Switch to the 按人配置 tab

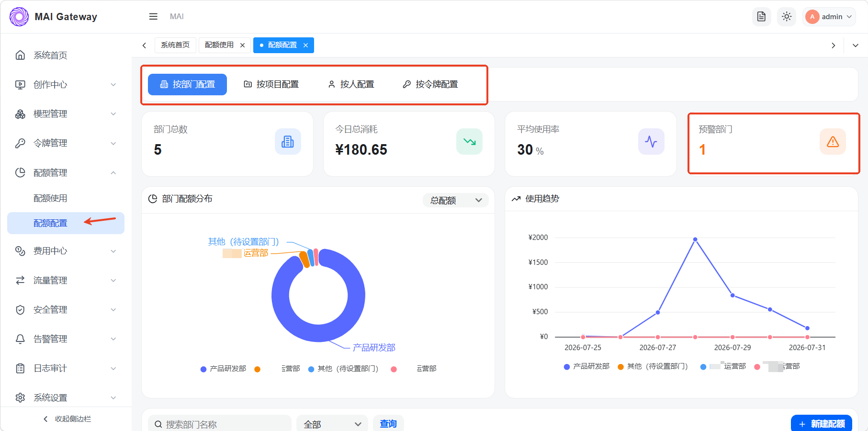pos(351,84)
